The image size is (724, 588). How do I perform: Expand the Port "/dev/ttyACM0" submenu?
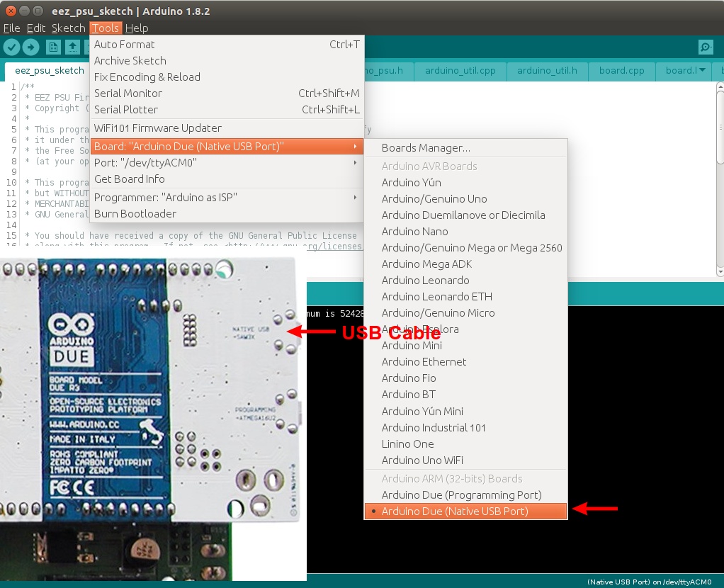click(227, 163)
